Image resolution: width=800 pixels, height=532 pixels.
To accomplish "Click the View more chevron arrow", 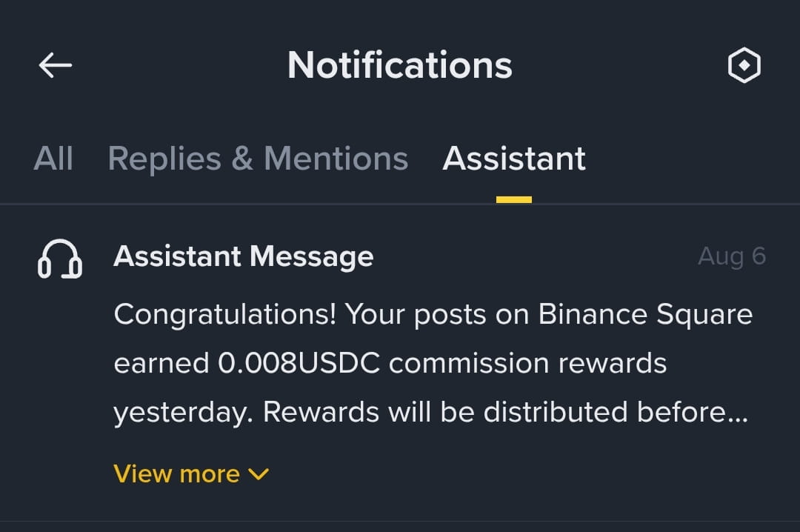I will [259, 474].
